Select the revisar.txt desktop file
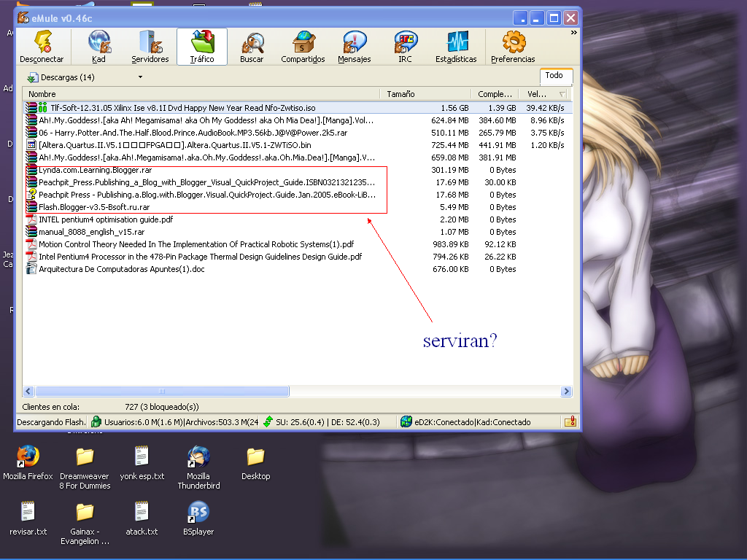The image size is (747, 560). (x=28, y=518)
